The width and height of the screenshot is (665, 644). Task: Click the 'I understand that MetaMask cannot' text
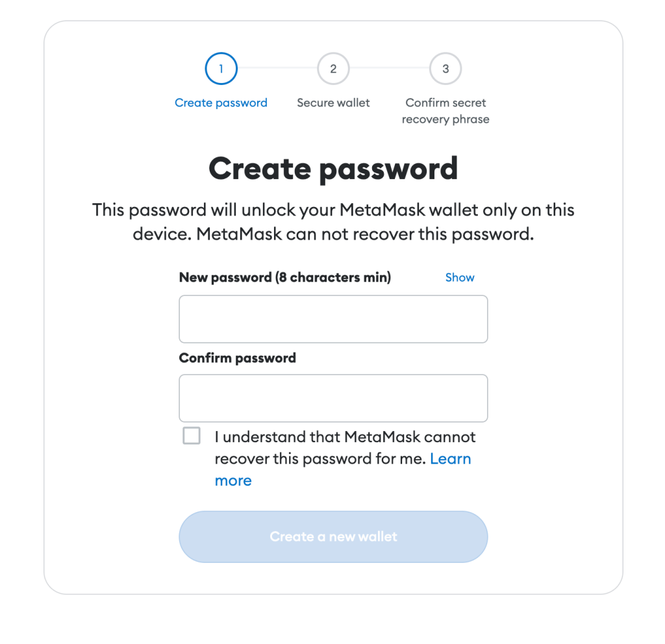345,437
